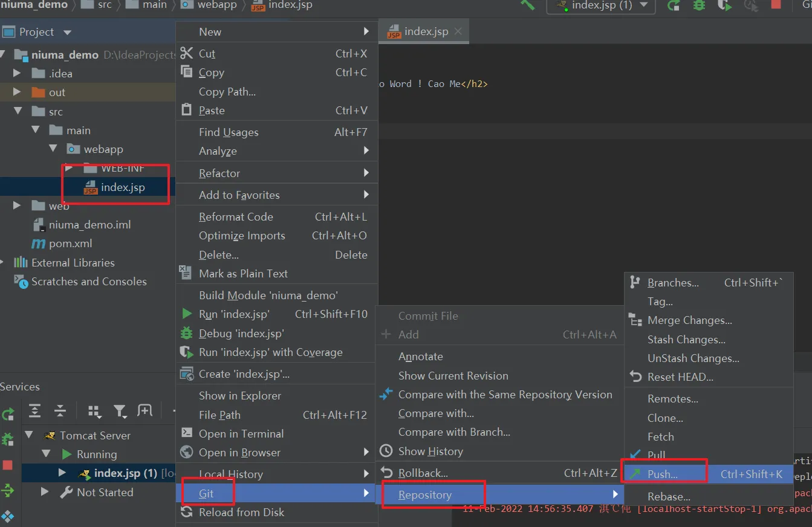Choose Show History in Git submenu
Screen dimensions: 812x527
click(500, 451)
